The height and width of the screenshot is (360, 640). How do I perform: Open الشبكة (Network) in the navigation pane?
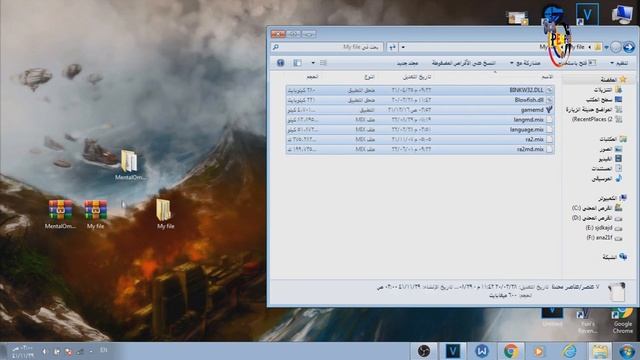coord(614,257)
